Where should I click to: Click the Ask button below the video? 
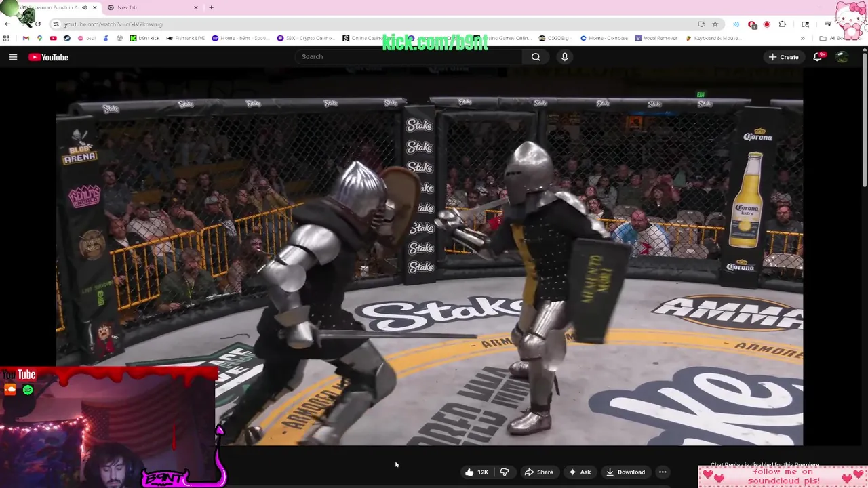pyautogui.click(x=579, y=472)
